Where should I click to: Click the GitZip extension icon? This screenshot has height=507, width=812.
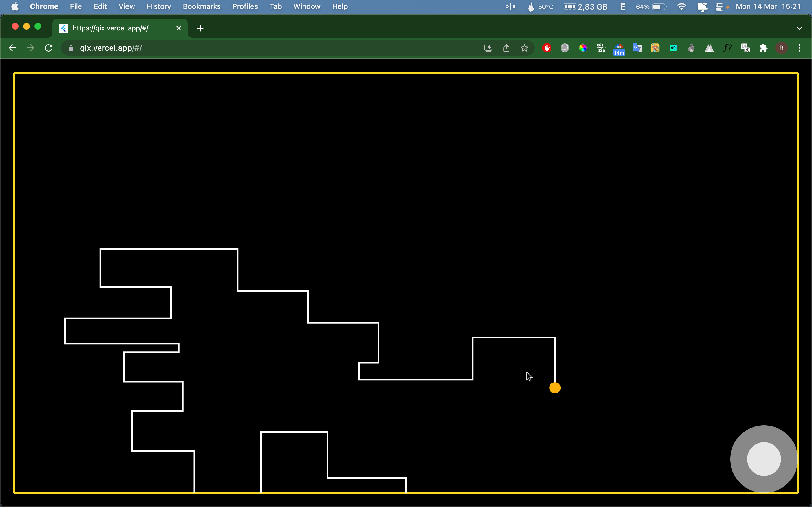pos(601,48)
